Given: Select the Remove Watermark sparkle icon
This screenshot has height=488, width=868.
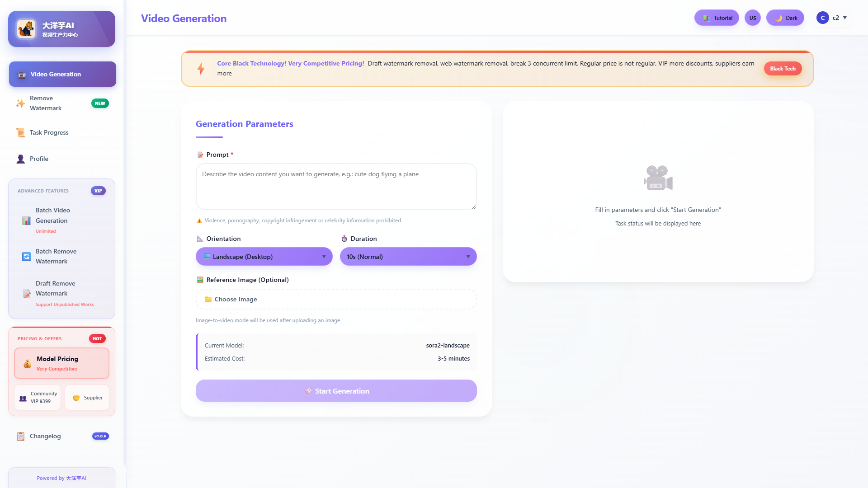Looking at the screenshot, I should (20, 103).
